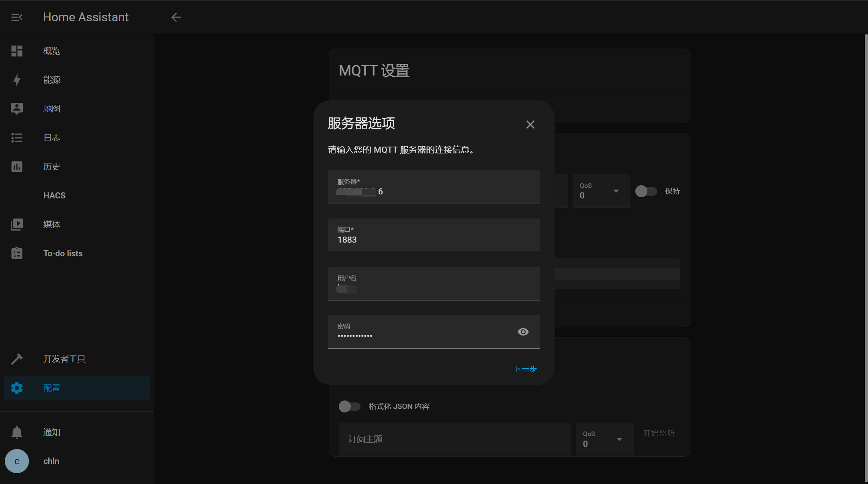Click the text 请输入您的 MQTT 服务器的连接信息。
868x484 pixels.
(x=401, y=150)
